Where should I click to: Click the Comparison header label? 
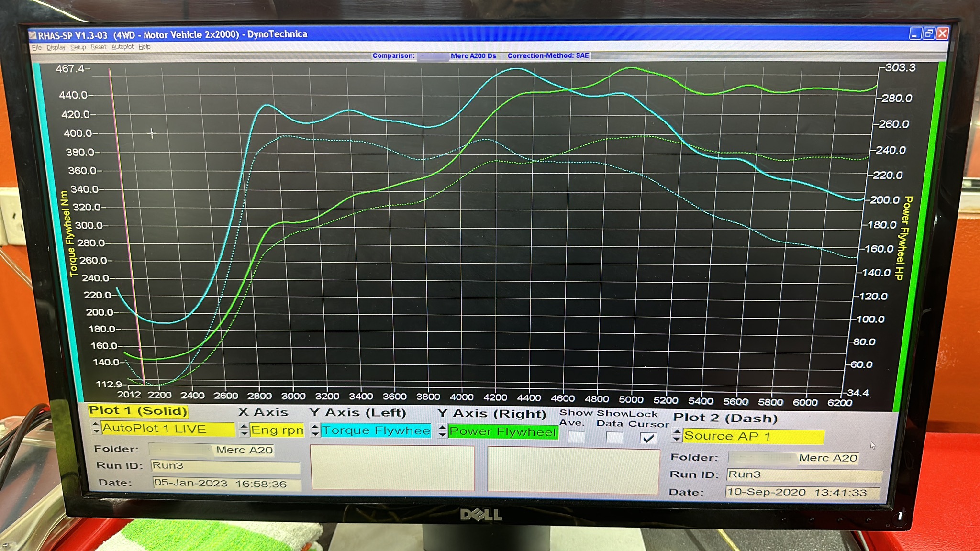(393, 56)
